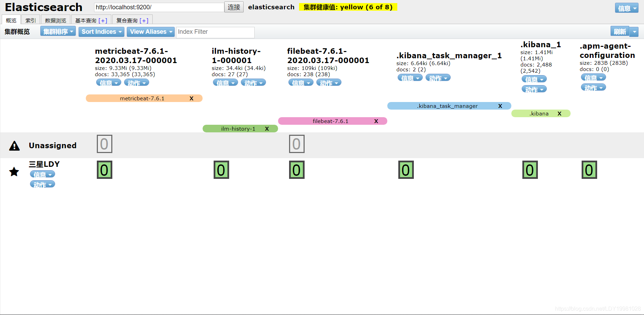Screen dimensions: 644x315
Task: Click the .kibana_task_manager_1 index name
Action: [449, 55]
